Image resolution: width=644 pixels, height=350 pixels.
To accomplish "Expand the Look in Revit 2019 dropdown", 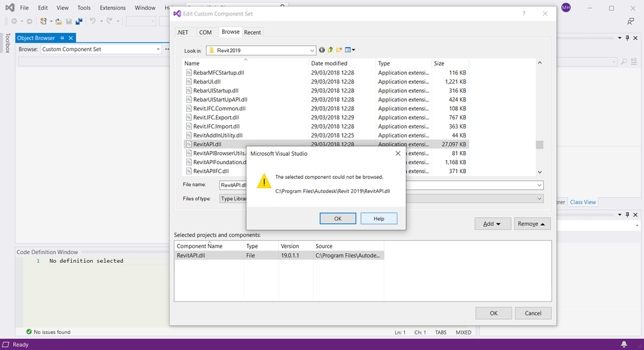I will (x=312, y=50).
